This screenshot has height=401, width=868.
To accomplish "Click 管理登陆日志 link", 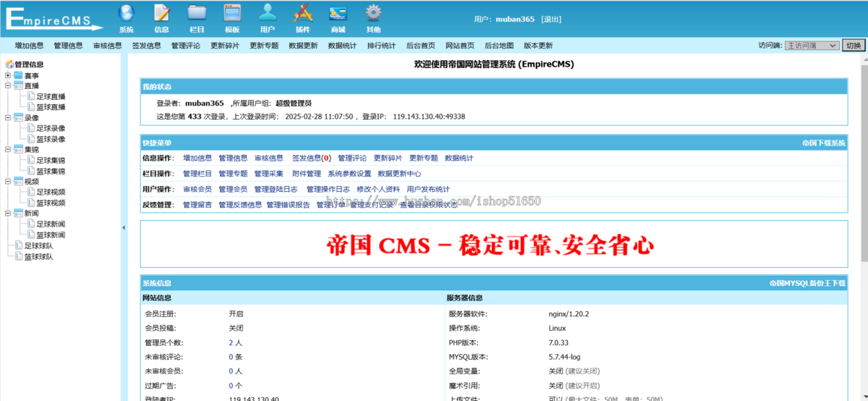I will [276, 189].
